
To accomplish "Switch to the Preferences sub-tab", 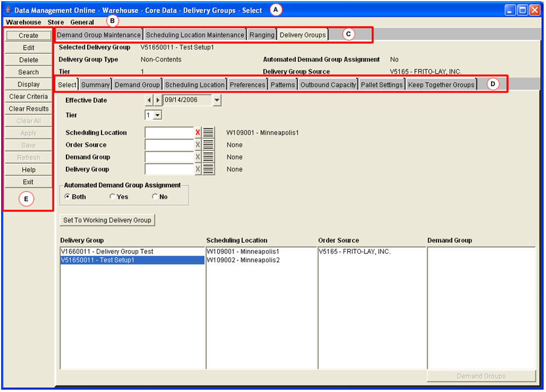I will pos(247,85).
